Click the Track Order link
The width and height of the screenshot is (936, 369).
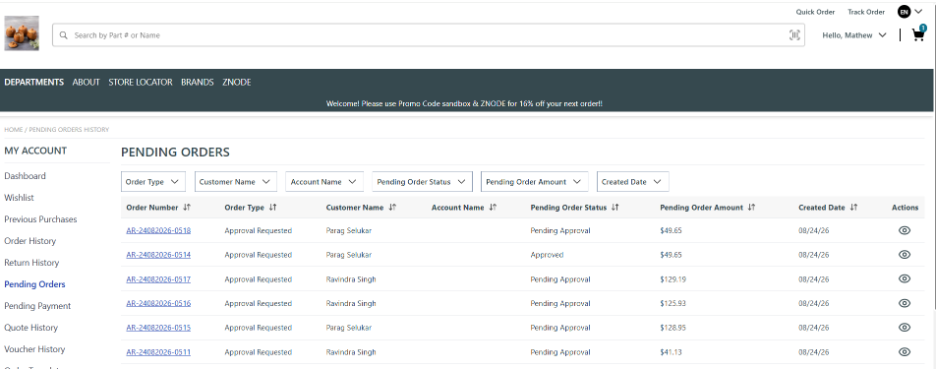(866, 12)
